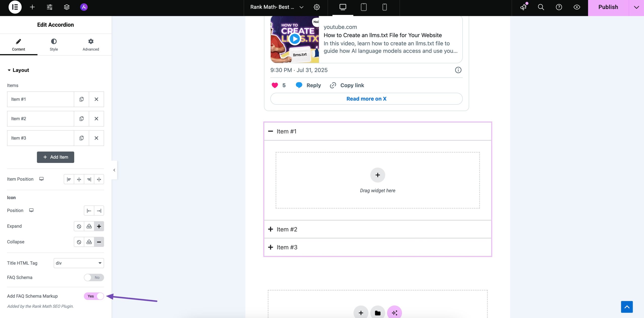
Task: Open the Structure/Layers navigator icon
Action: pyautogui.click(x=66, y=7)
